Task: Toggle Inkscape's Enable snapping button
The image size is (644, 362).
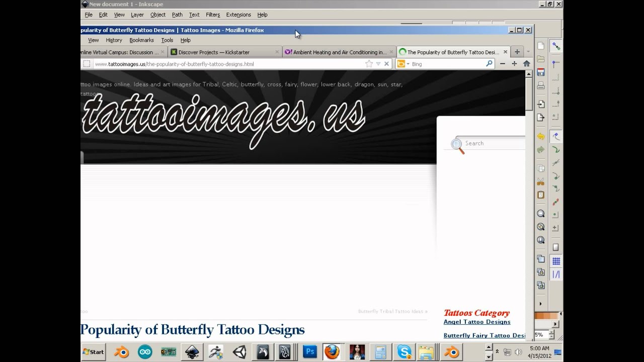Action: [556, 46]
